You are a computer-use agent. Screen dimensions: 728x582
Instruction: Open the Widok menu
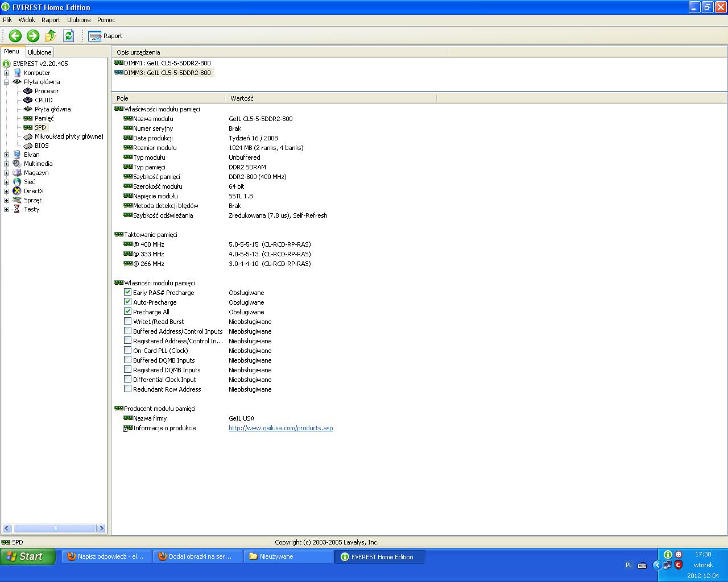[x=27, y=20]
